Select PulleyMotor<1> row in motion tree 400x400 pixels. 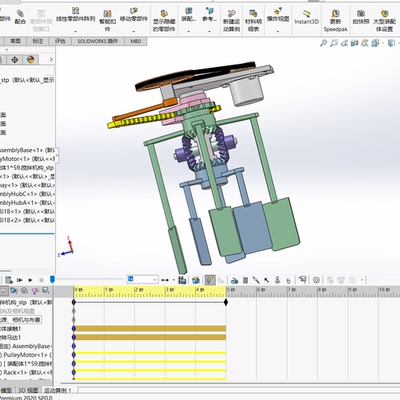pyautogui.click(x=27, y=355)
